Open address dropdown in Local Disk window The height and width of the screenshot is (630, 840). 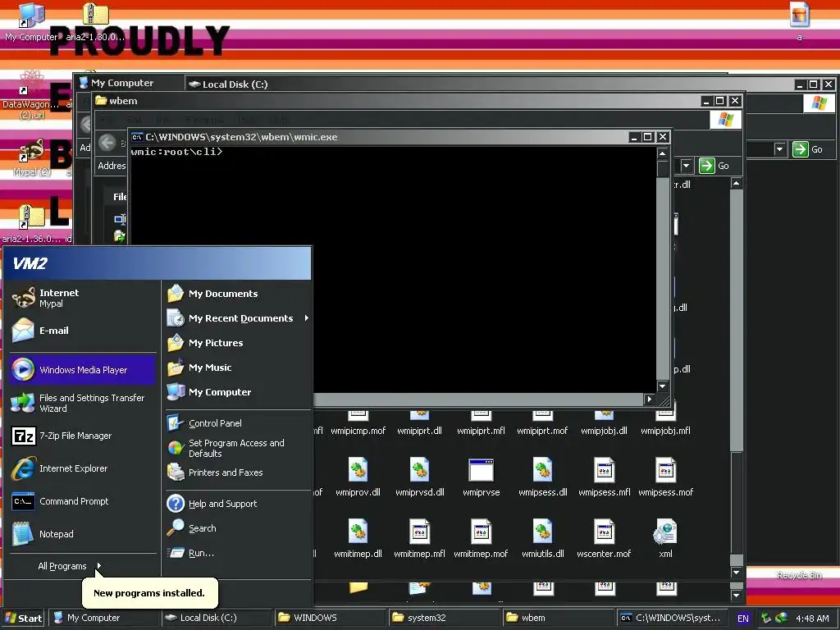pyautogui.click(x=780, y=149)
